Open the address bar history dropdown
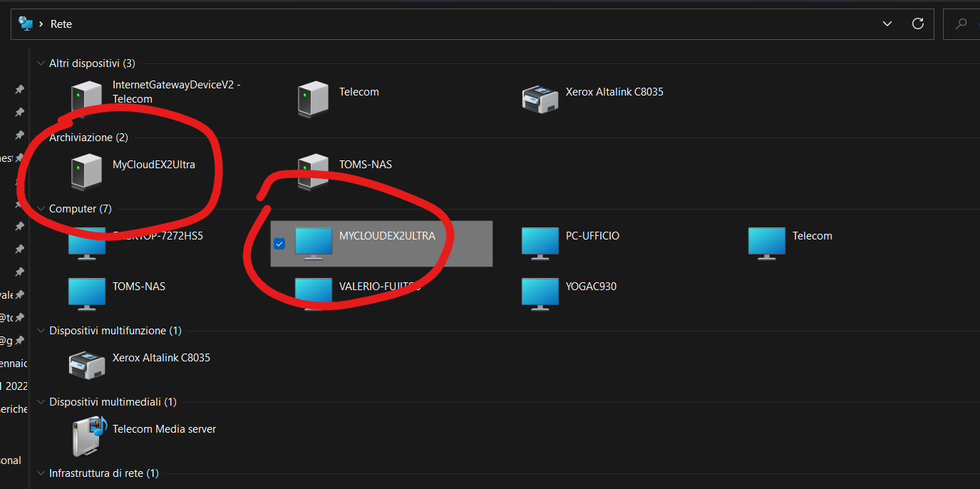The width and height of the screenshot is (980, 489). pyautogui.click(x=887, y=24)
